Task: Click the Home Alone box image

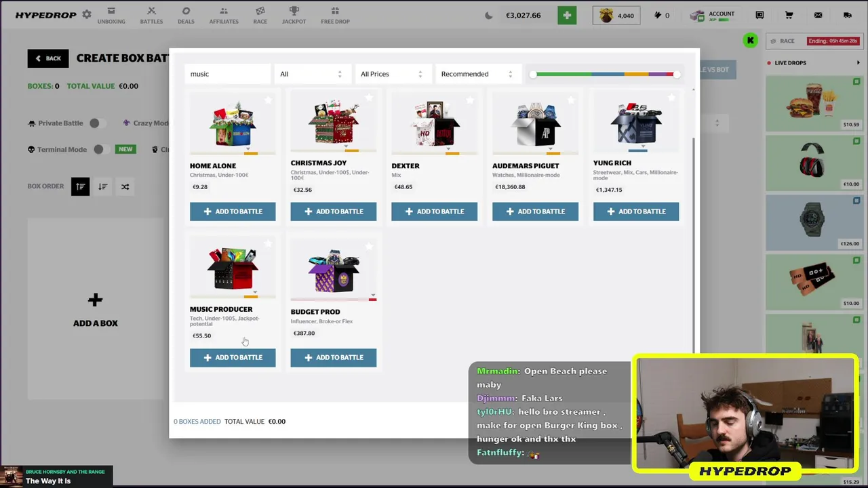Action: point(233,125)
